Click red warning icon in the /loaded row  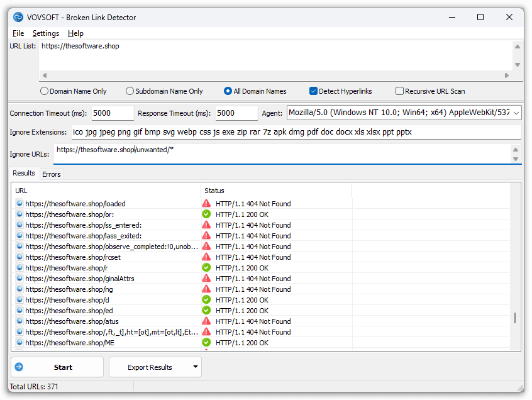pos(206,203)
